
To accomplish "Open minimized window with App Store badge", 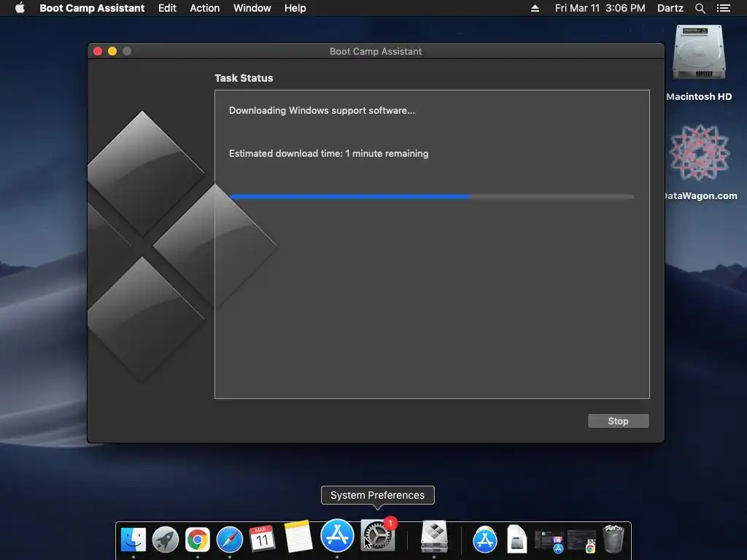I will (549, 542).
